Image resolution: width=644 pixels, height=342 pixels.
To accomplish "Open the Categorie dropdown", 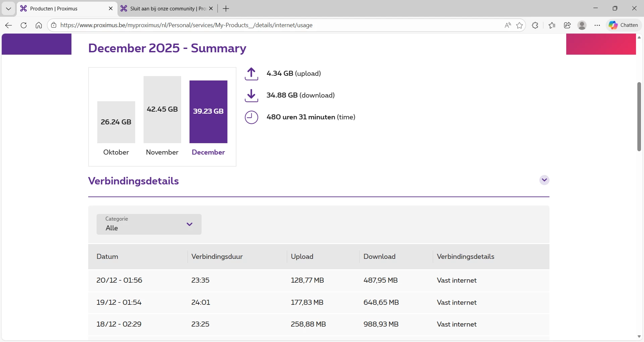I will tap(149, 224).
